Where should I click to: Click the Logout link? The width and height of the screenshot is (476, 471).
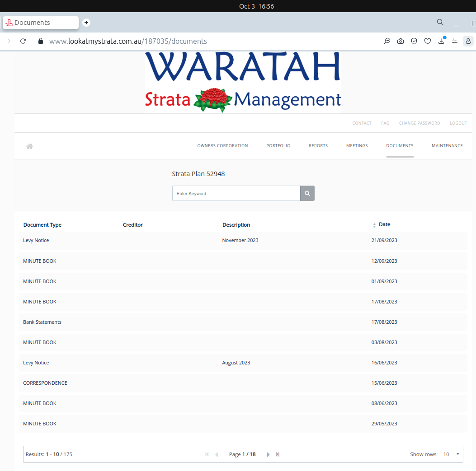(458, 123)
